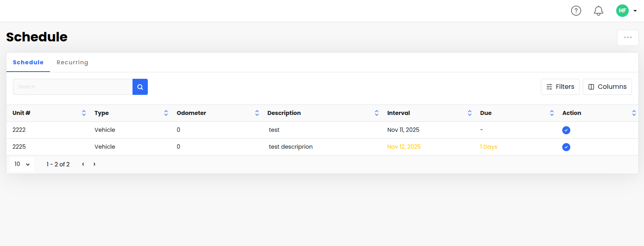Expand the user account dropdown arrow

click(x=635, y=11)
